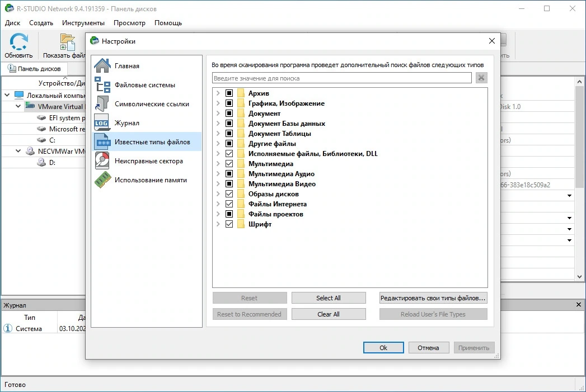Toggle the Графика, Изображение checkbox
The image size is (586, 392).
click(x=229, y=103)
